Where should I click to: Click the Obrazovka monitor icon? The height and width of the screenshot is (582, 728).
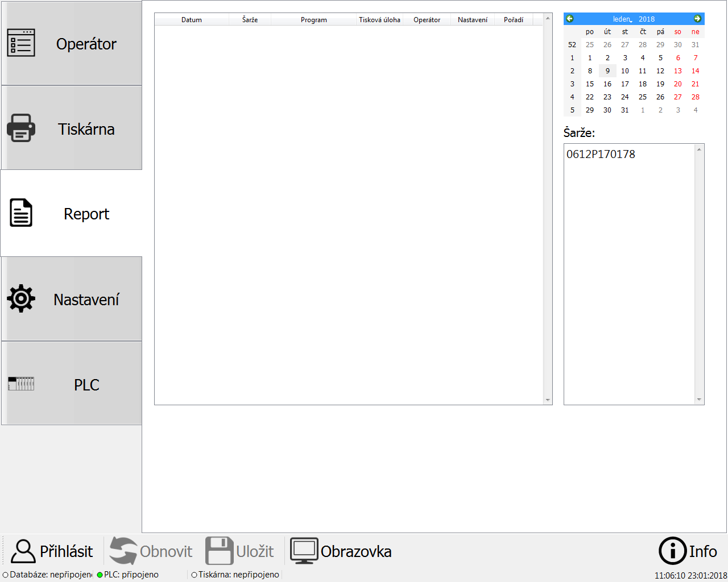click(304, 551)
